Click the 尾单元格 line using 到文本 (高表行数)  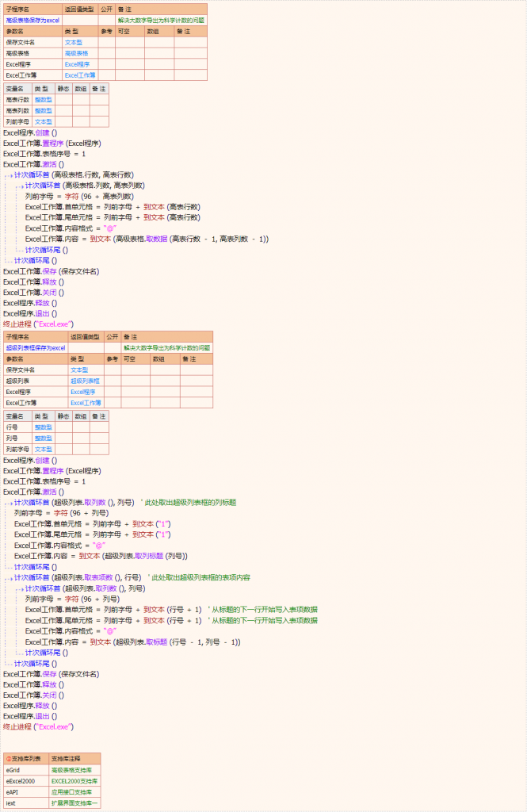click(x=113, y=217)
